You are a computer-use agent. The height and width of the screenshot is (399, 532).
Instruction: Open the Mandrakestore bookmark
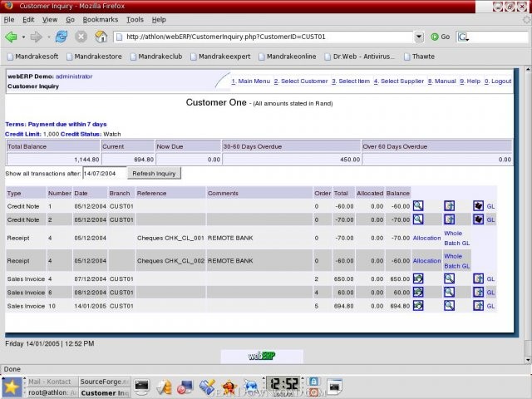tap(94, 57)
